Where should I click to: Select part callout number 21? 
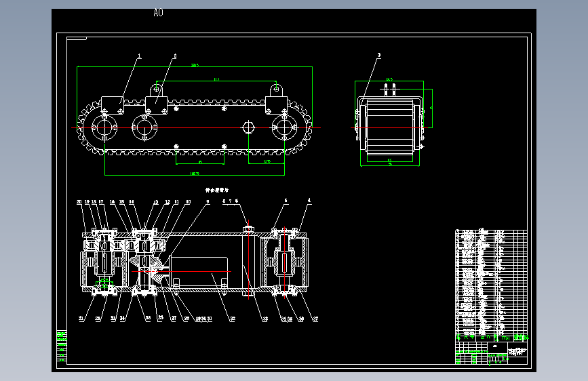click(x=81, y=319)
